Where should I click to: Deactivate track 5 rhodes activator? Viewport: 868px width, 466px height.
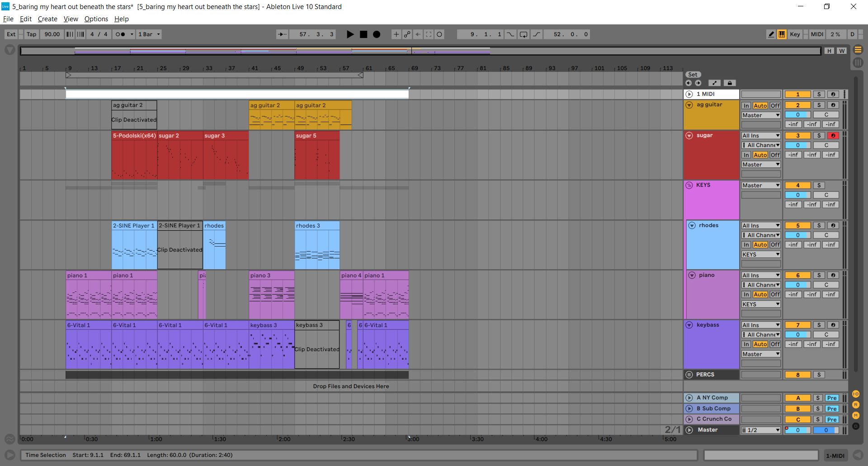tap(797, 226)
